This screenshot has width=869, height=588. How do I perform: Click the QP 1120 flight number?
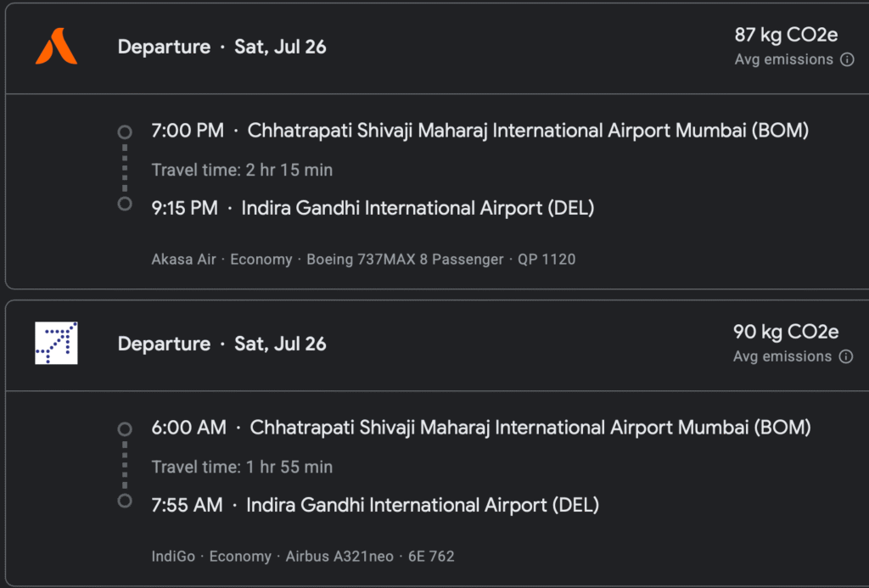[x=547, y=260]
